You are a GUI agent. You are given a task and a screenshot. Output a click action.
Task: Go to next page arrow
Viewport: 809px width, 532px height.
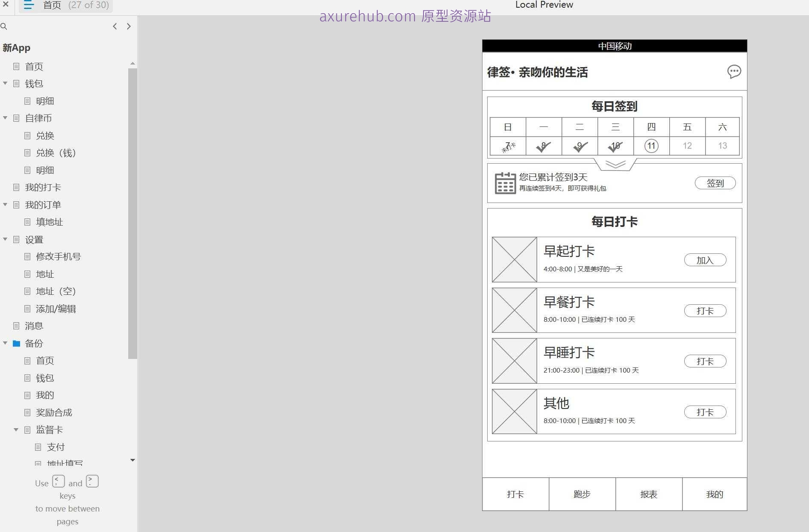pos(129,26)
